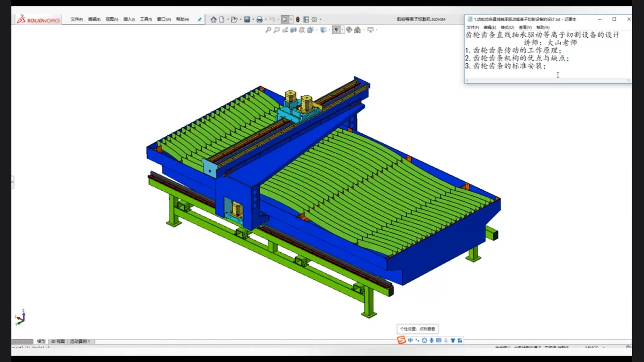Open Notepad 帮助 menu

[543, 27]
